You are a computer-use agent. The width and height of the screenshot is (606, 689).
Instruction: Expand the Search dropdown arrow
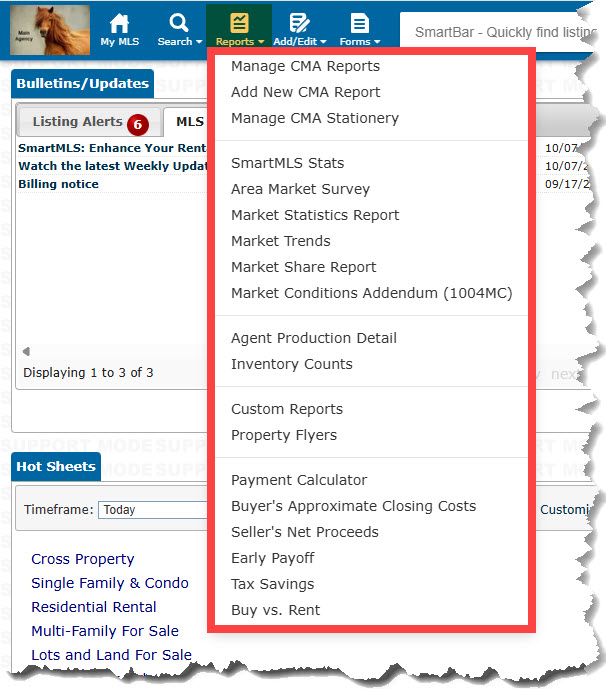click(199, 42)
